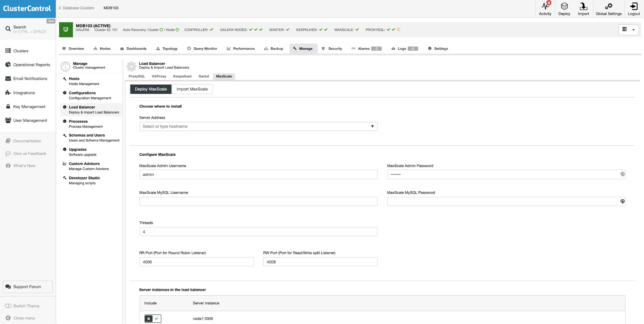Click the Search magnifier icon
The image size is (644, 324).
coord(8,29)
